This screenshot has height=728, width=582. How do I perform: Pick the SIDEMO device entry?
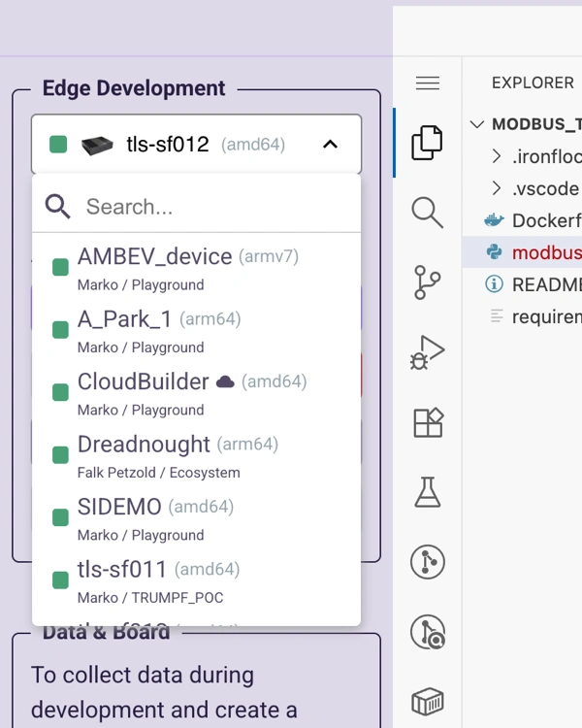(120, 508)
